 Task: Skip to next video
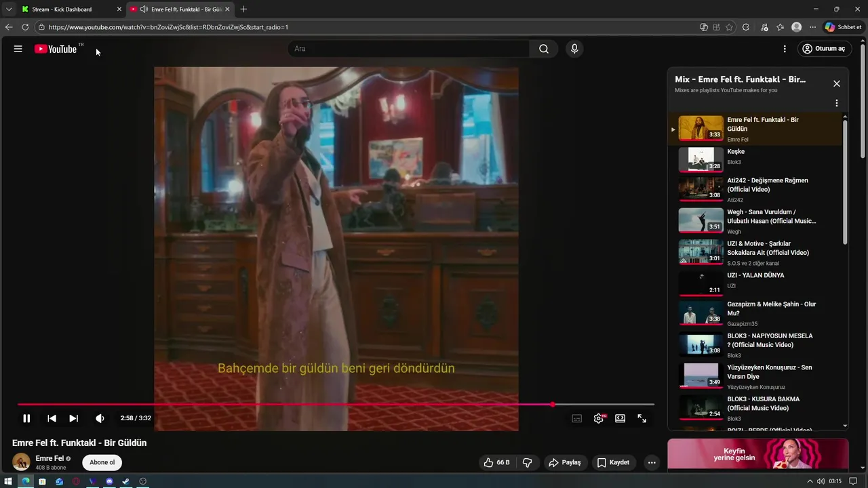74,418
